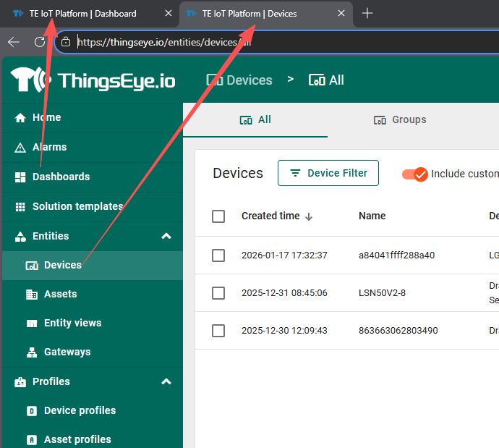Viewport: 499px width, 448px height.
Task: Click the Assets icon in sidebar
Action: coord(32,295)
